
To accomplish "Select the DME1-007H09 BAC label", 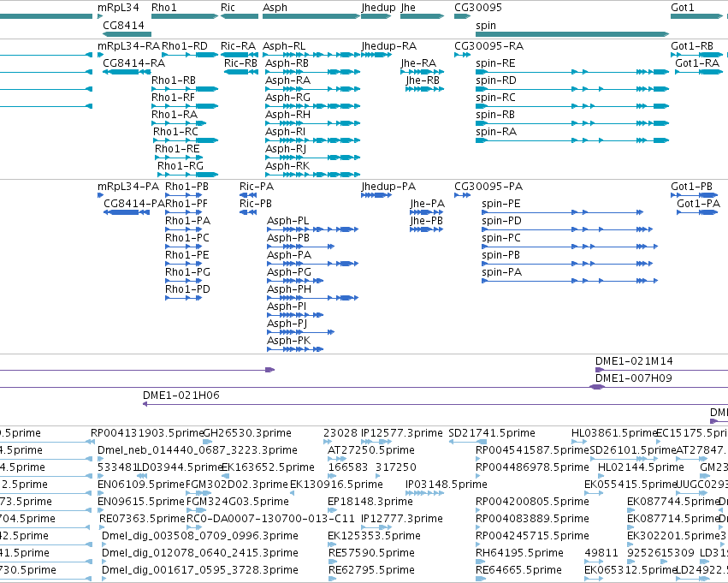I will click(634, 378).
